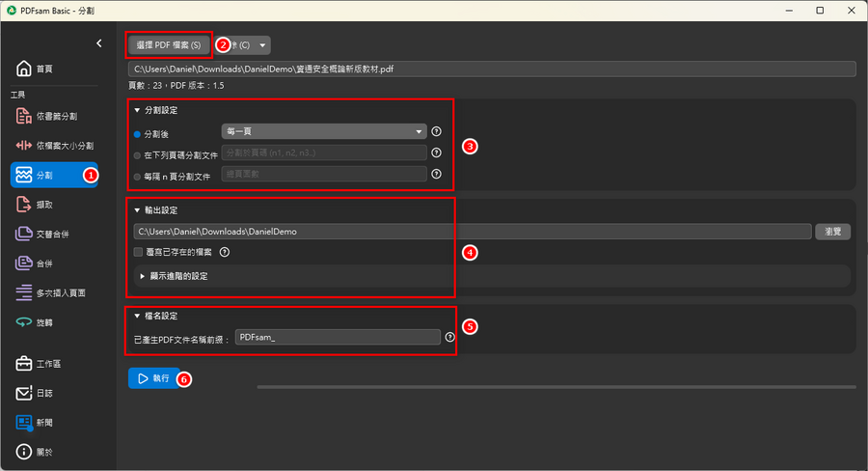Click the 已產生PDF文件名稱前綴 label
This screenshot has height=471, width=868.
click(x=181, y=340)
